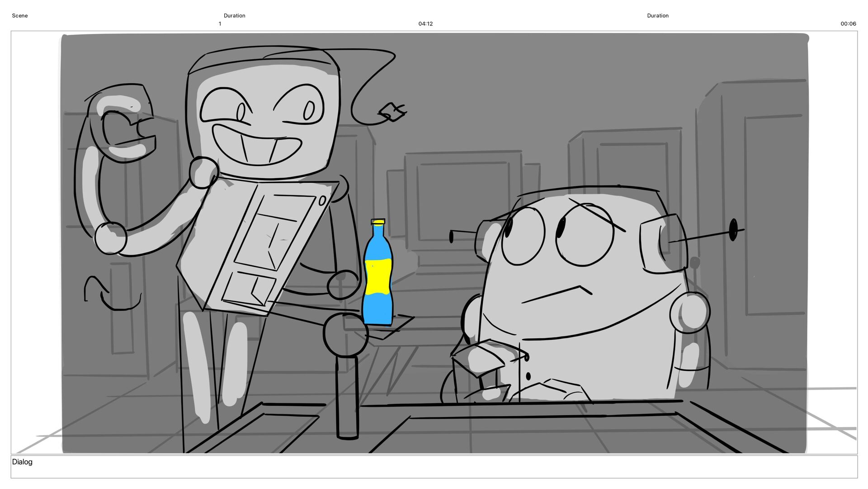This screenshot has width=868, height=489.
Task: Click the duration value '04:12'
Action: (x=425, y=24)
